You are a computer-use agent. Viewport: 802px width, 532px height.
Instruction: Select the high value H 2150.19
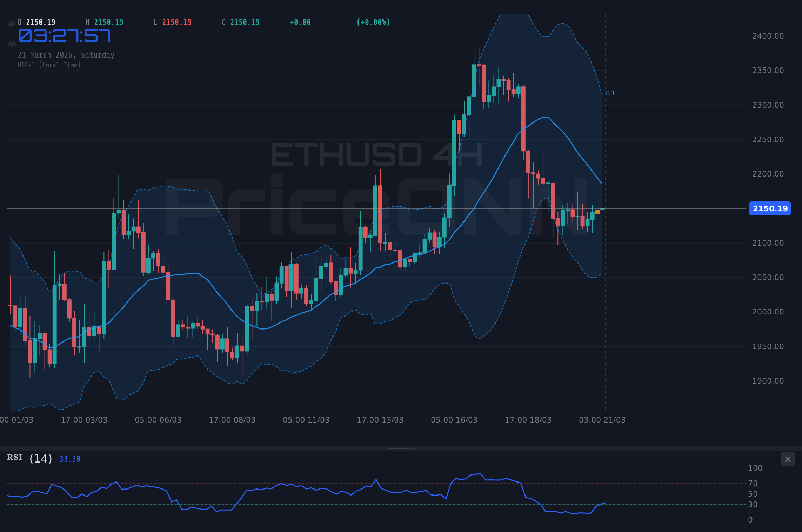[104, 22]
